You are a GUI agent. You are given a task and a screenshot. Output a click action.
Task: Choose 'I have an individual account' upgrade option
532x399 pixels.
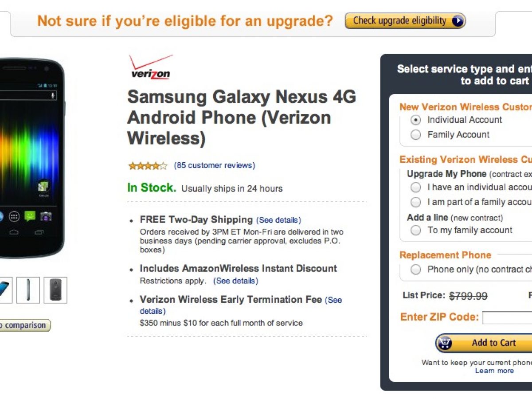coord(416,188)
